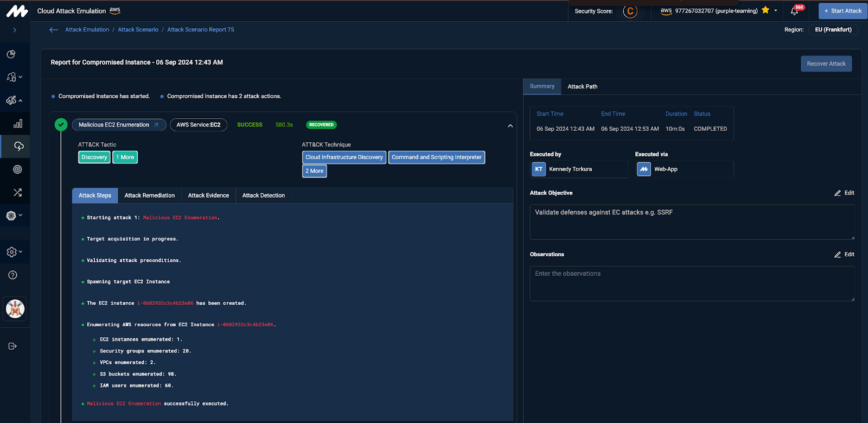The image size is (868, 423).
Task: Click the 580.3s duration text
Action: (x=284, y=125)
